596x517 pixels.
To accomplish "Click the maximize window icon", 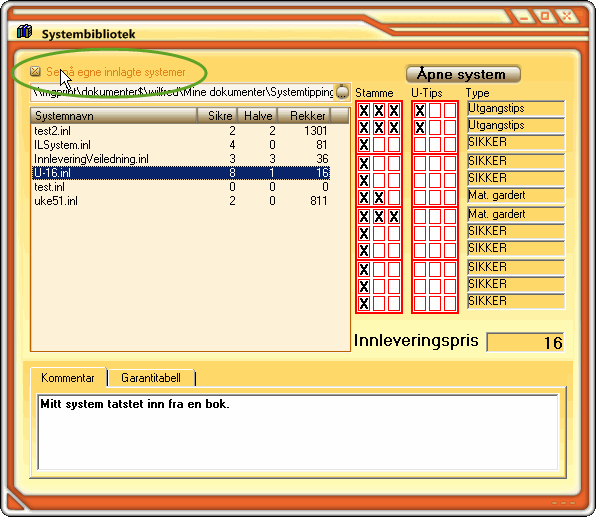I will pos(545,16).
